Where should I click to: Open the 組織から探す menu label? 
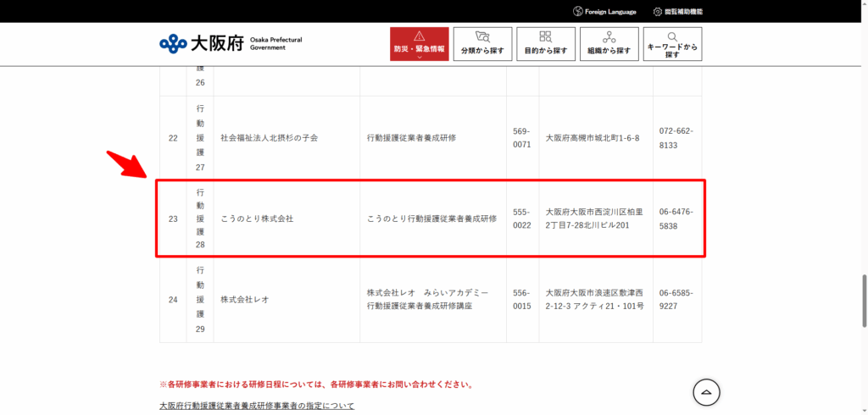[609, 51]
